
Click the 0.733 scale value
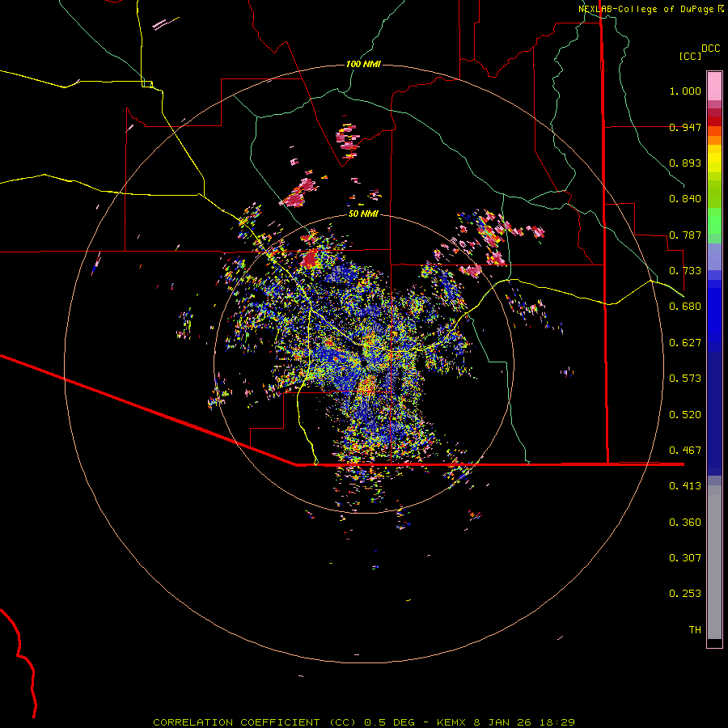coord(685,271)
